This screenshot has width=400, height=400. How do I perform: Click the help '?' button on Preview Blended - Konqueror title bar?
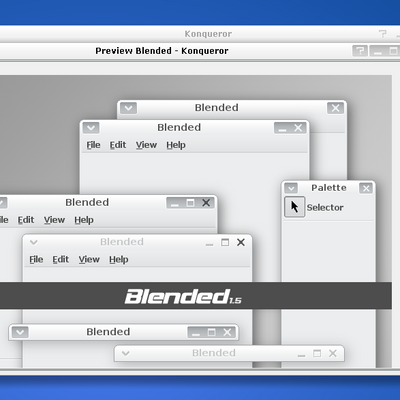click(360, 51)
